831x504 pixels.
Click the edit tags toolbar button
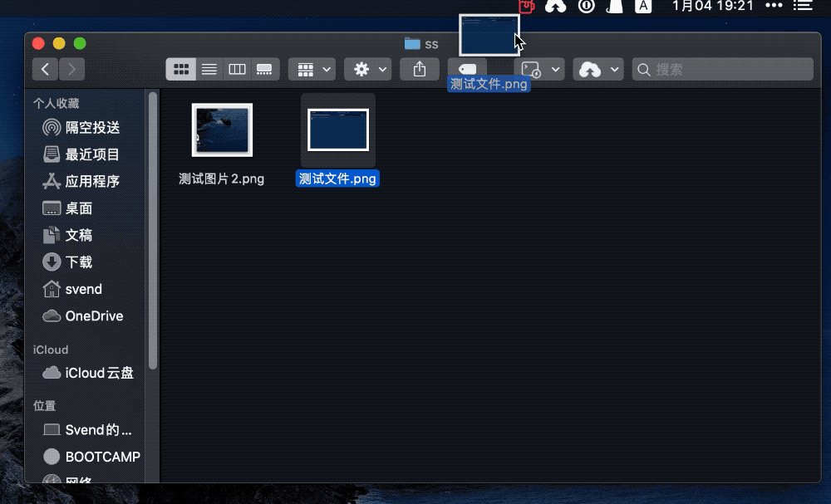point(467,70)
